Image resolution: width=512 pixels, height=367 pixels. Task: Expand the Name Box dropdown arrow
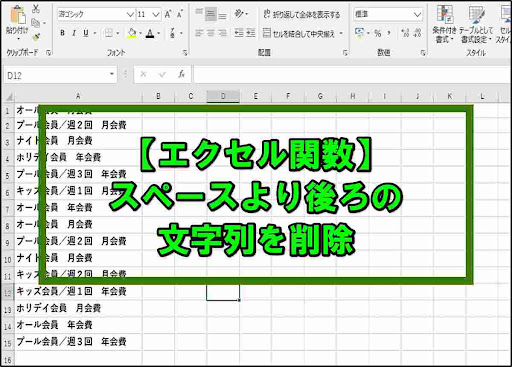pos(112,75)
